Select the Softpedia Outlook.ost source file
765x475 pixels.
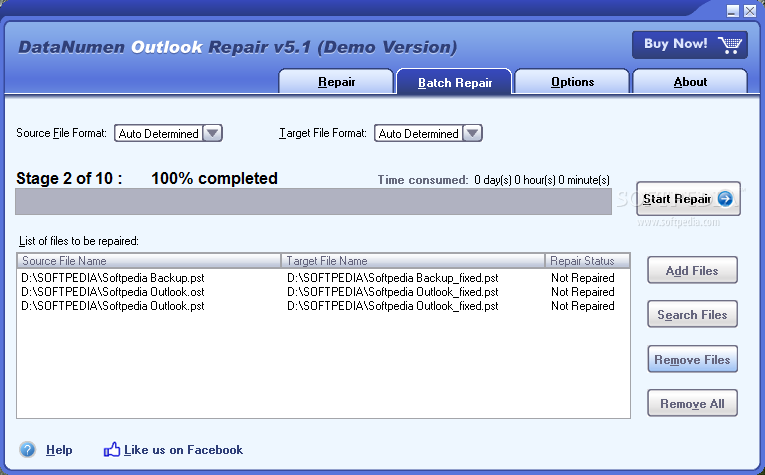[x=113, y=292]
